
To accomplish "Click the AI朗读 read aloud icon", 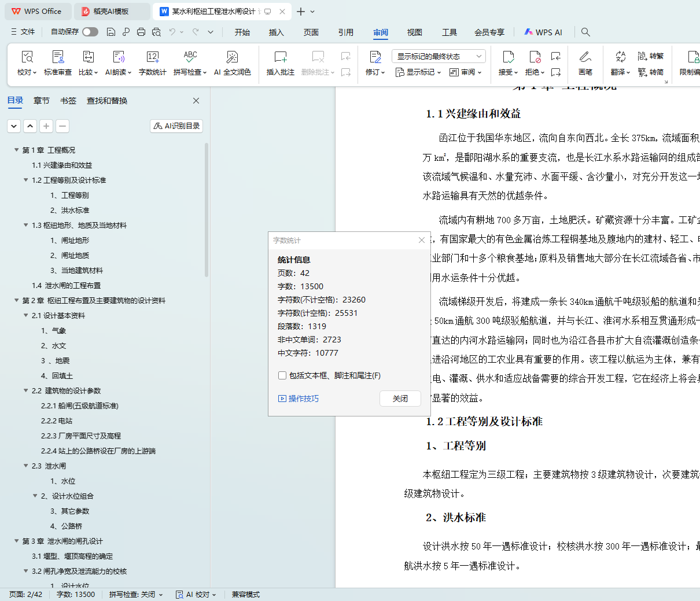I will tap(118, 57).
